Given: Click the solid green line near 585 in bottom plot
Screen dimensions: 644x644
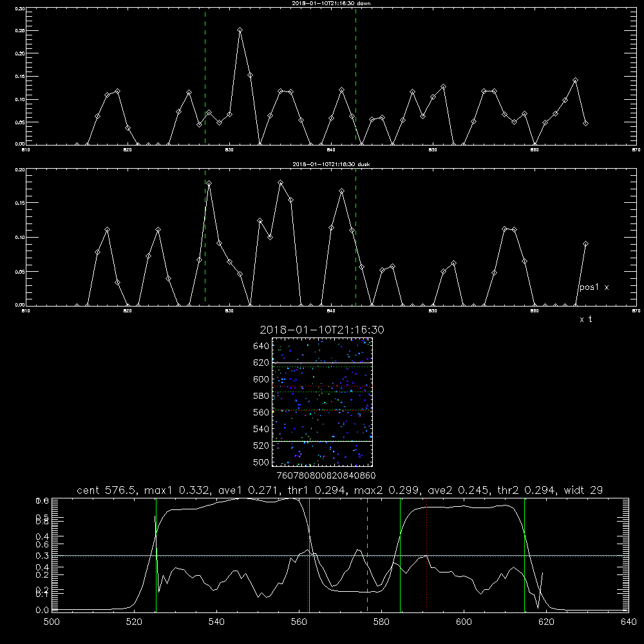Looking at the screenshot, I should 400,554.
